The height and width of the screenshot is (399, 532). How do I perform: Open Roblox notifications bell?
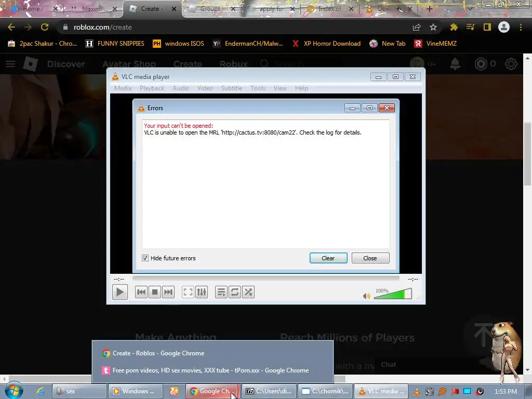[x=455, y=64]
